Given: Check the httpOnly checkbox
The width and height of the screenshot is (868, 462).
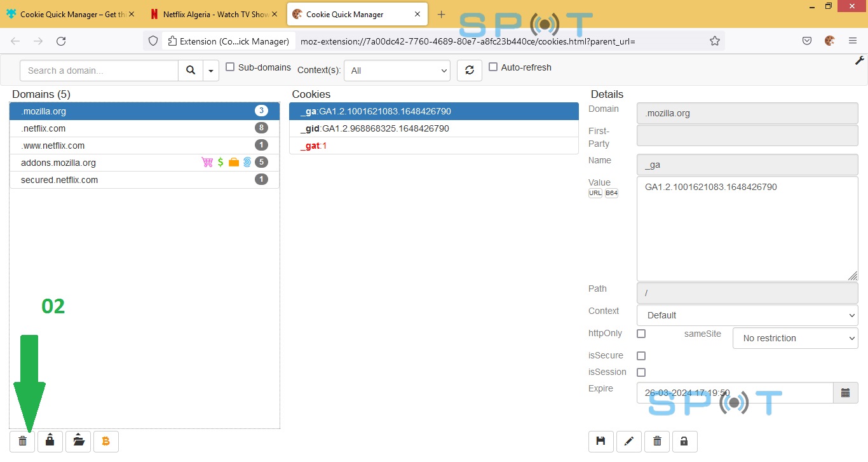Looking at the screenshot, I should point(641,334).
